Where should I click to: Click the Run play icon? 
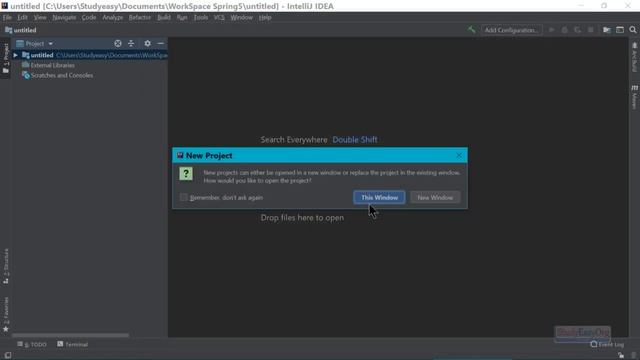click(x=551, y=30)
